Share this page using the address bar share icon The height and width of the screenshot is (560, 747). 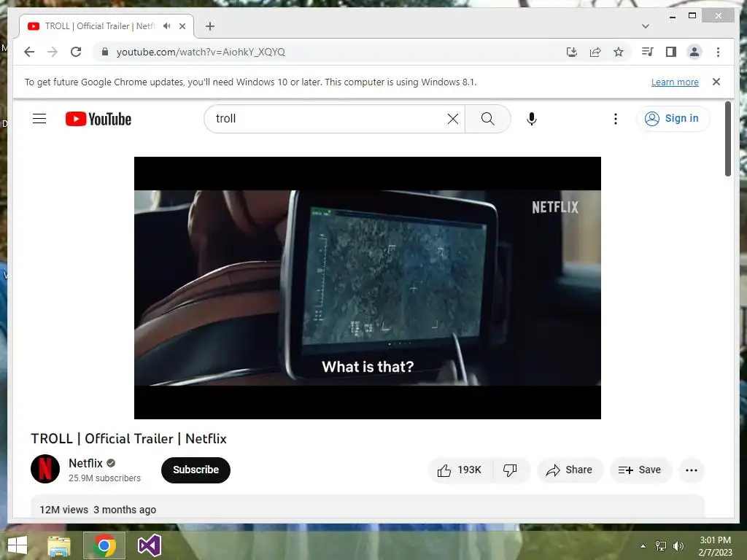click(x=595, y=52)
